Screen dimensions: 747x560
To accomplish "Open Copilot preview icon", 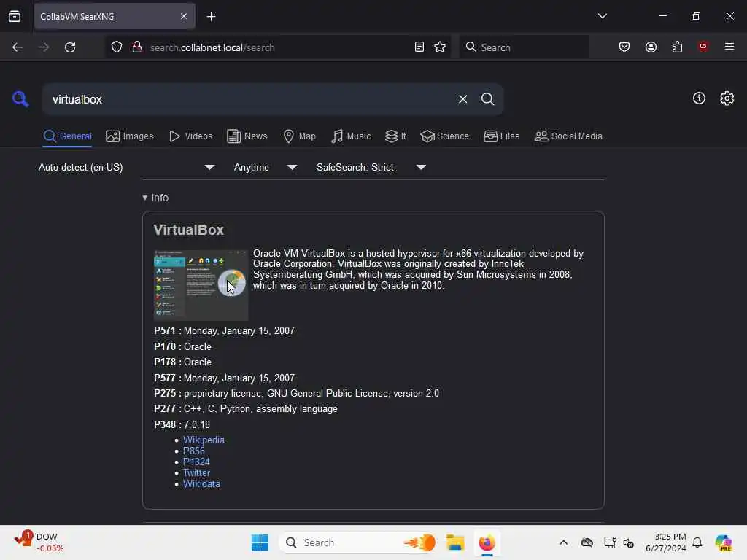I will pos(724,542).
